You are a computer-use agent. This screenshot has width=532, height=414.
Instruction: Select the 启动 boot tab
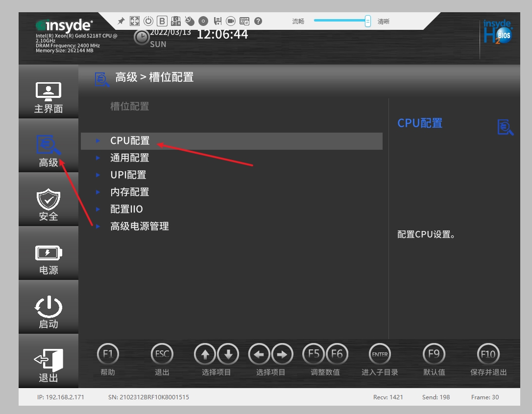[48, 312]
